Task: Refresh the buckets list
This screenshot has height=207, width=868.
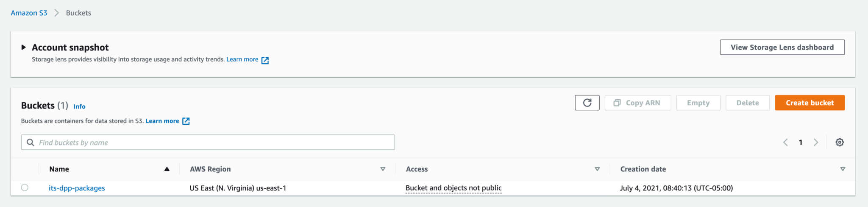Action: tap(587, 103)
